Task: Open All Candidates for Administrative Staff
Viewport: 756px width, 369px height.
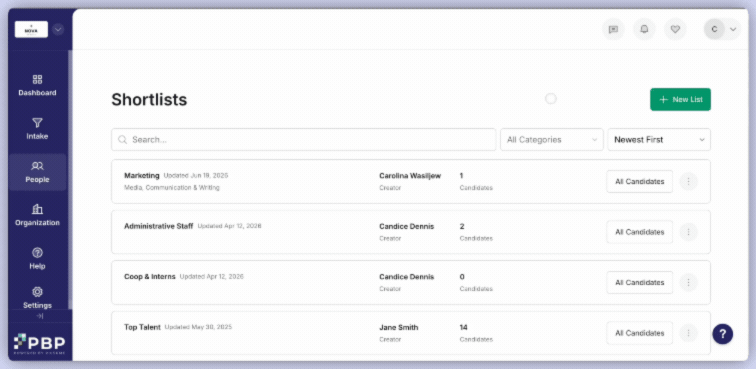Action: 639,232
